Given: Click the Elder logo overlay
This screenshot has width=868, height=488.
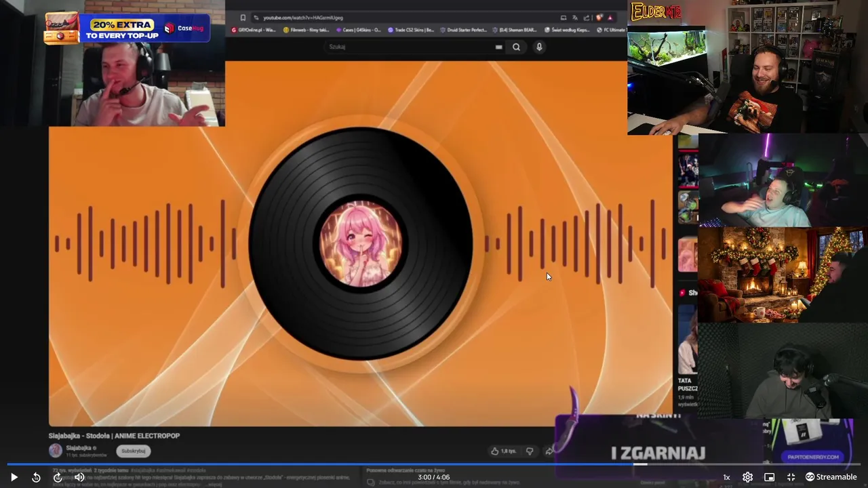Looking at the screenshot, I should tap(656, 12).
